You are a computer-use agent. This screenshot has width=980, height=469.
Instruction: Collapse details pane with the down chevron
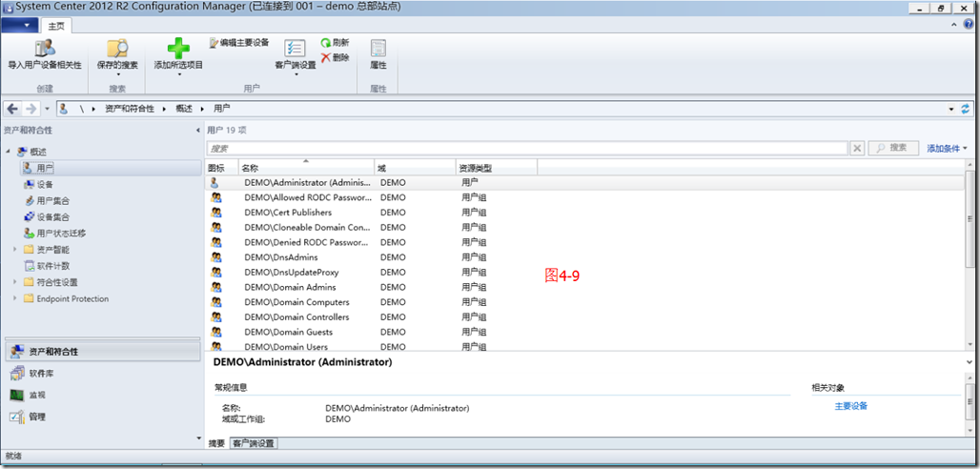[970, 362]
